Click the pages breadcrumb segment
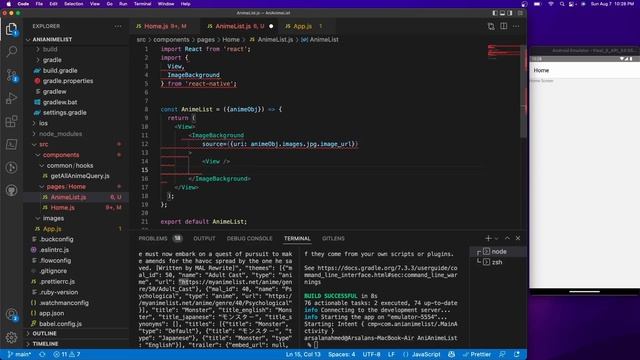640x360 pixels. point(205,40)
